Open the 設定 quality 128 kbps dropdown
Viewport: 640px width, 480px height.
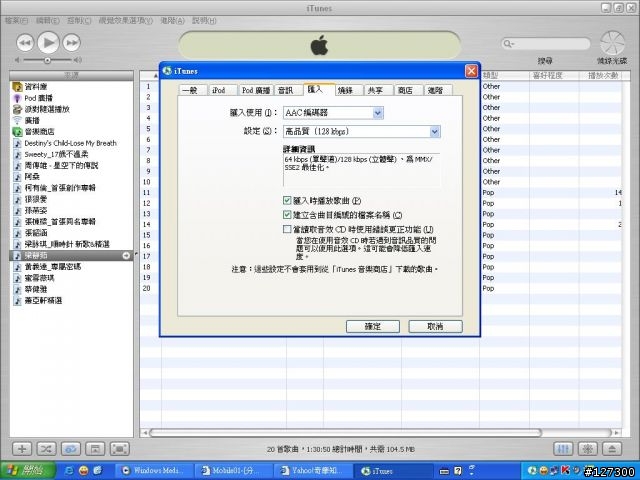click(x=362, y=131)
